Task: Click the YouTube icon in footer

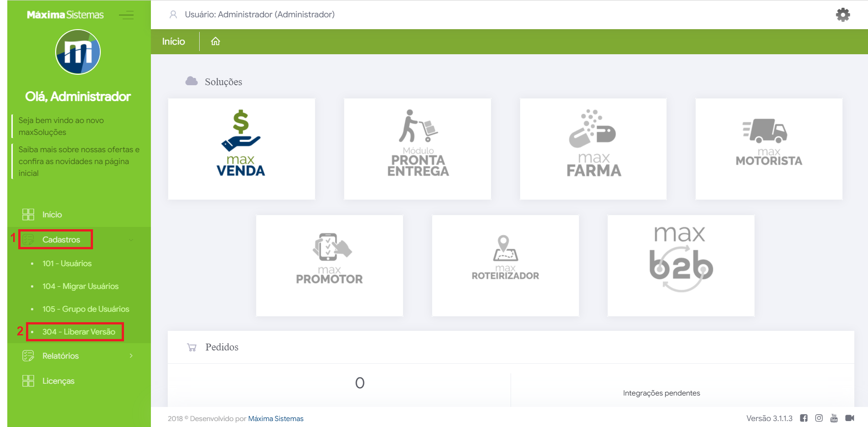Action: [x=834, y=418]
